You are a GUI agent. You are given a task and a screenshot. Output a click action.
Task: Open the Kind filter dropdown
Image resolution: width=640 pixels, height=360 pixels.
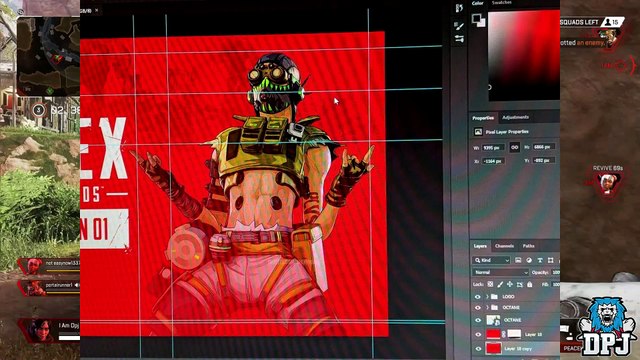point(491,260)
